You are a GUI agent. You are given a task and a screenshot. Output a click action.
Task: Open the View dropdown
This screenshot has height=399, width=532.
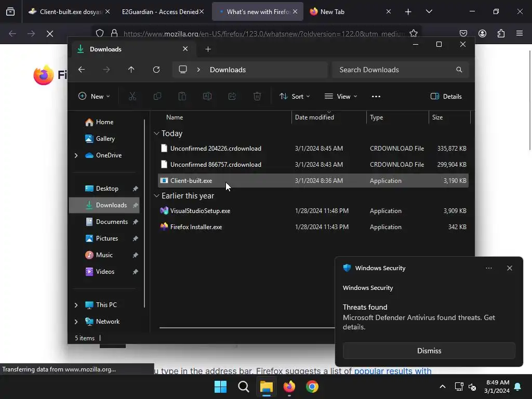point(341,96)
